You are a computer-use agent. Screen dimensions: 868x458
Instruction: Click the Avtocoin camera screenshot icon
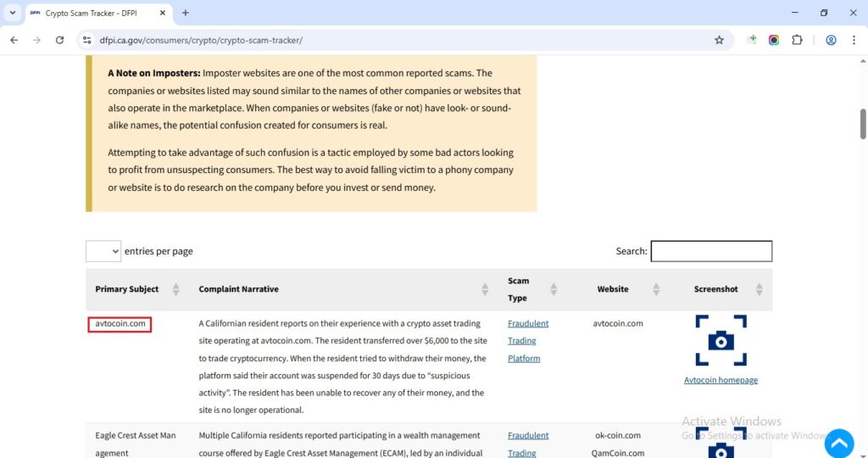(721, 340)
